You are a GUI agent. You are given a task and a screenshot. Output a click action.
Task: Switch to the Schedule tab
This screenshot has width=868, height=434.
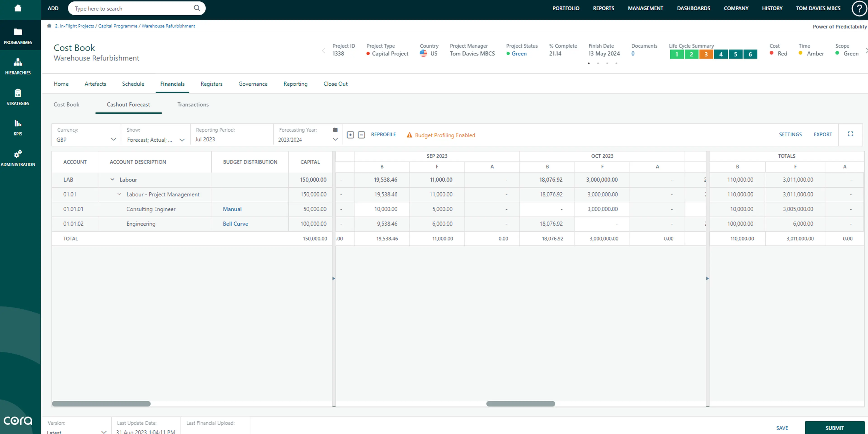pyautogui.click(x=133, y=84)
